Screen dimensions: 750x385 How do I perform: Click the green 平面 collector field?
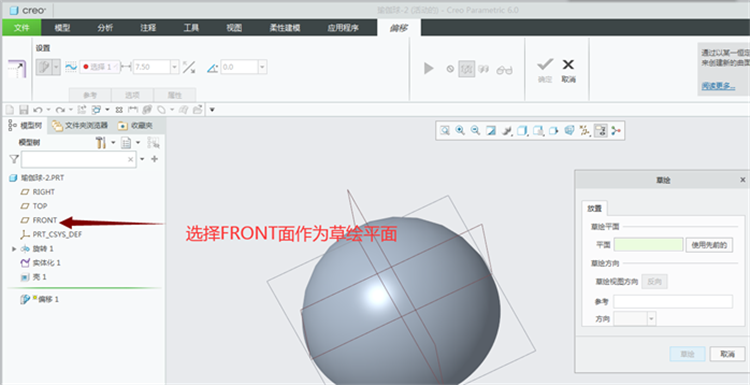point(648,245)
